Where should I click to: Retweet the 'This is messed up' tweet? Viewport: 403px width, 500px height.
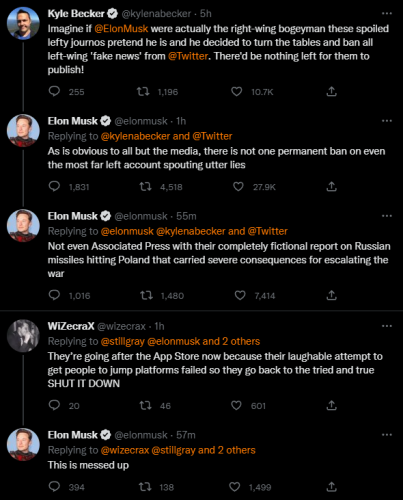(x=145, y=487)
